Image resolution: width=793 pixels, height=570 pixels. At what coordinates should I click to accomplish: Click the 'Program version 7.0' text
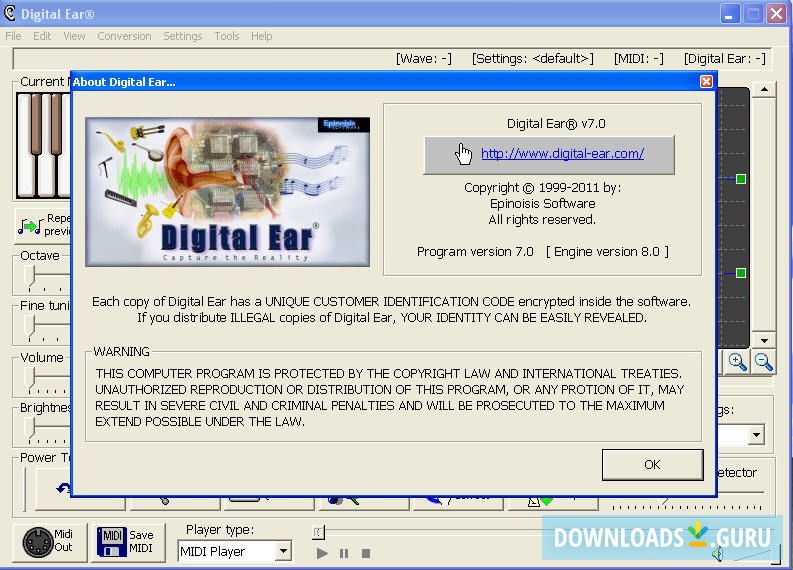(x=475, y=251)
